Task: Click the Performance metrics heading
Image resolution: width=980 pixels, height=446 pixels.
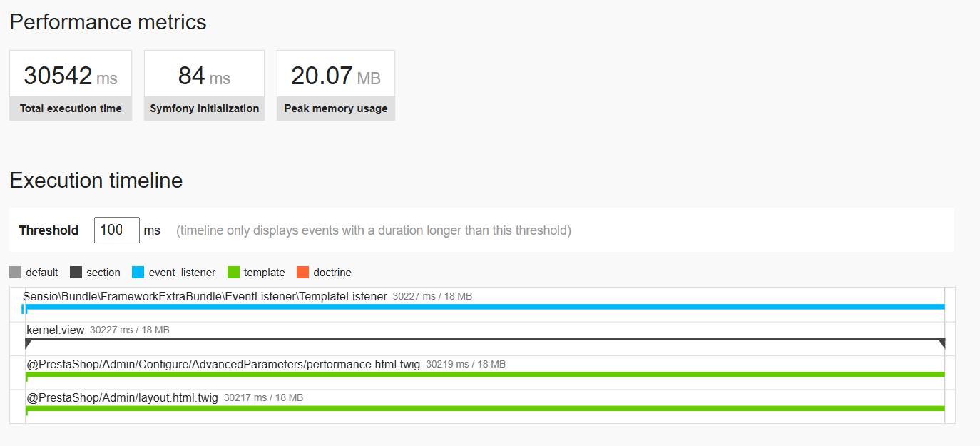Action: pos(108,22)
